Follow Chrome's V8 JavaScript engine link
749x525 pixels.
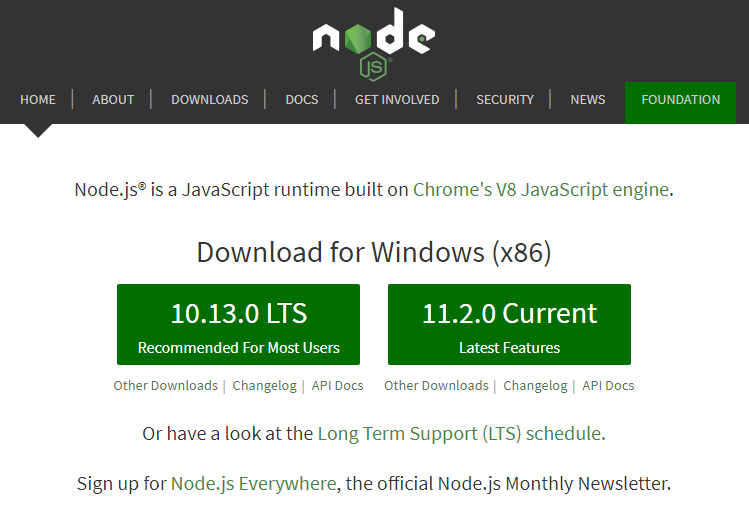tap(540, 189)
